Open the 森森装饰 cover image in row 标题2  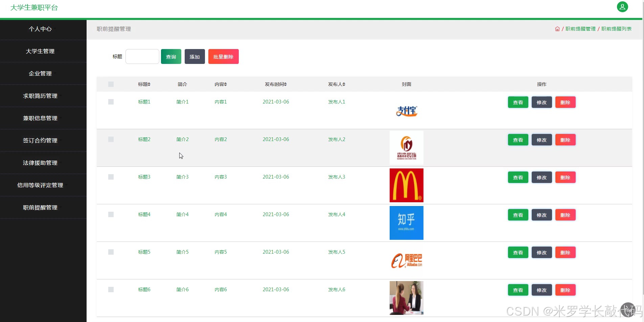(x=407, y=148)
